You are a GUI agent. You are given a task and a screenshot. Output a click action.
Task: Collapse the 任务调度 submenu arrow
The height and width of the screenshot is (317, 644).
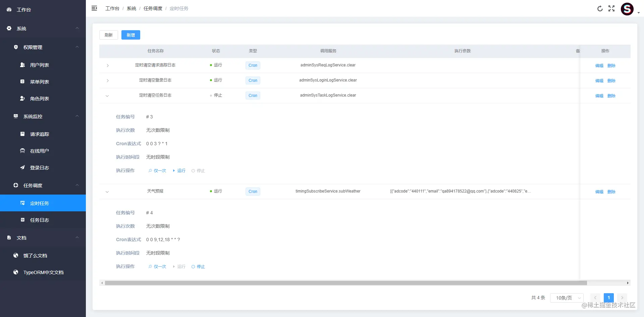point(77,185)
